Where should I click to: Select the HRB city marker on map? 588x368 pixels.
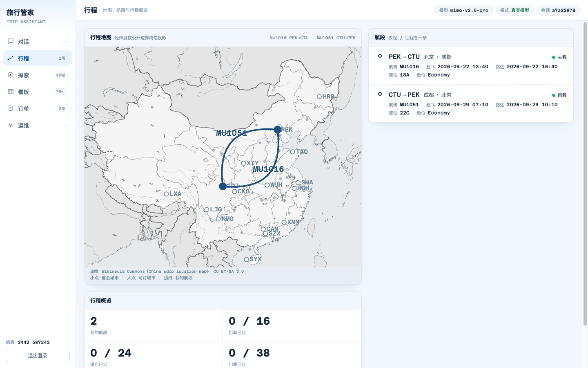point(319,96)
